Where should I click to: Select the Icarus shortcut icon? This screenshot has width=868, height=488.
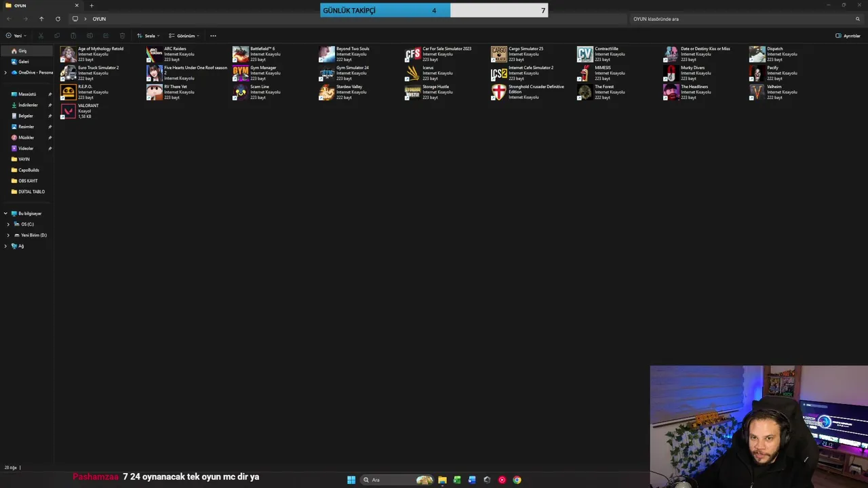tap(413, 73)
